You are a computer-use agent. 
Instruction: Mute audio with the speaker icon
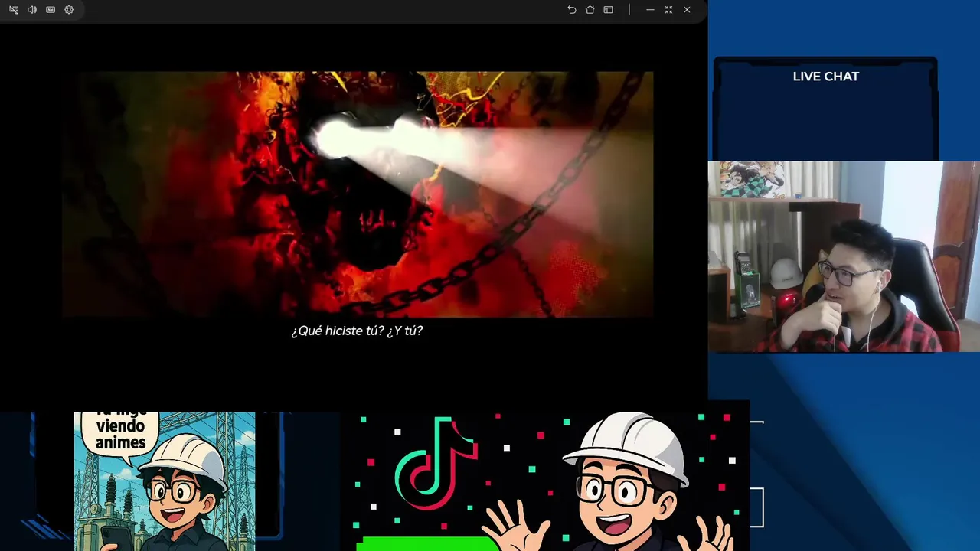click(x=32, y=10)
